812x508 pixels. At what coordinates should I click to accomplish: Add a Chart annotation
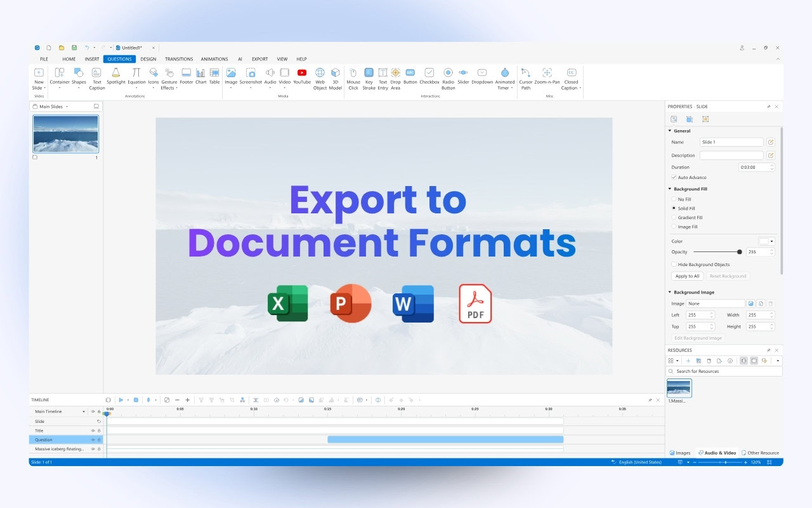tap(201, 77)
